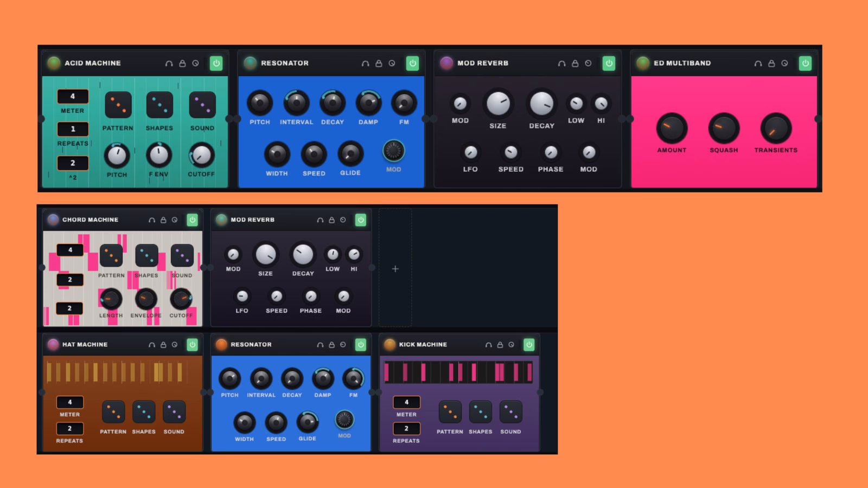Power off Mod Reverb with purple icon
The width and height of the screenshot is (868, 488).
(609, 63)
